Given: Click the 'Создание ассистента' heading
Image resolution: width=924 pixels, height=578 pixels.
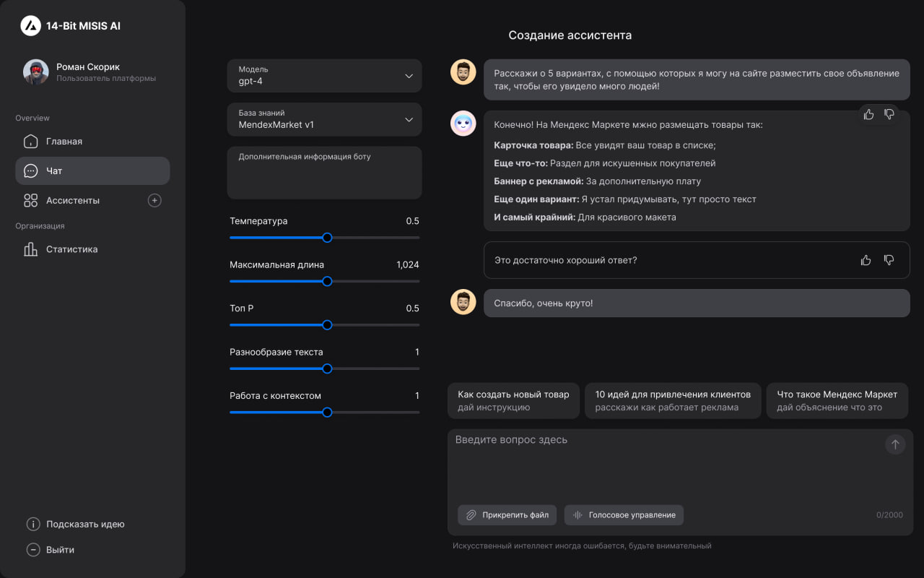Looking at the screenshot, I should (x=570, y=35).
